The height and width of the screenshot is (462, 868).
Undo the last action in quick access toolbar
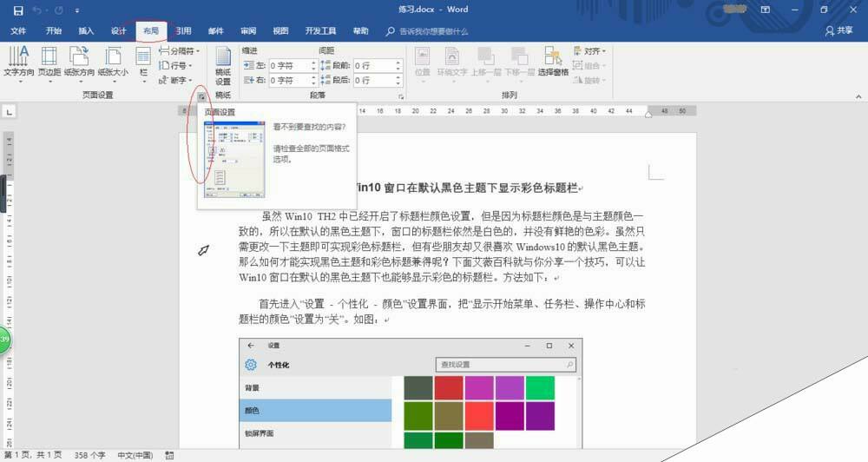[x=37, y=10]
